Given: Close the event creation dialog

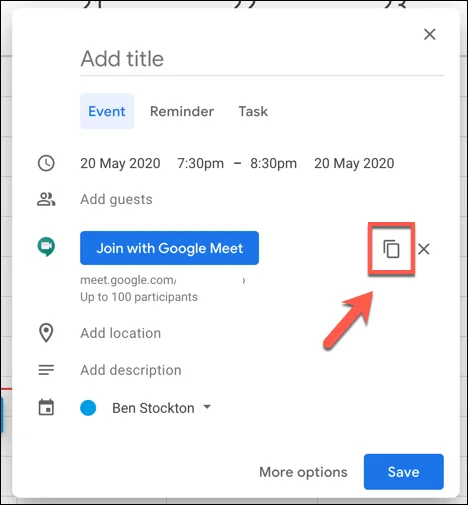Looking at the screenshot, I should pyautogui.click(x=430, y=34).
